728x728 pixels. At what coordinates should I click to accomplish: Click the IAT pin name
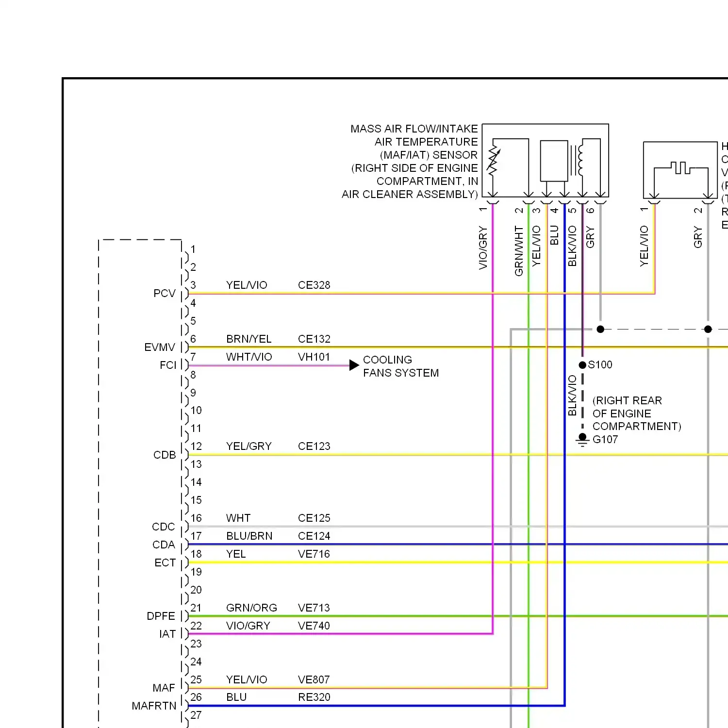(167, 634)
